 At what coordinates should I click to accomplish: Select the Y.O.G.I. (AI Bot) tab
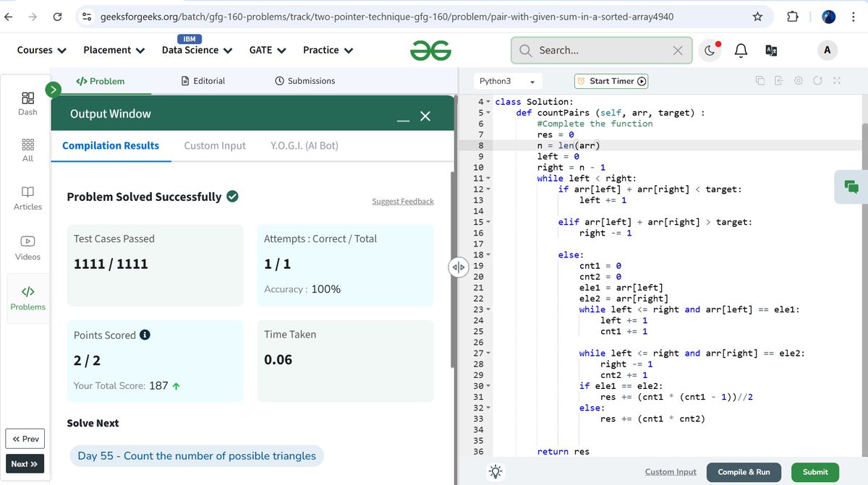(305, 145)
